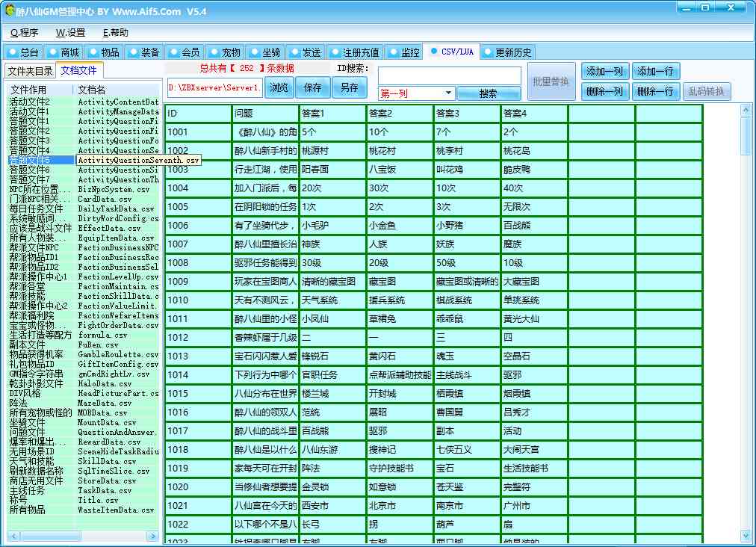Click the 删除一列 button
The height and width of the screenshot is (547, 756).
pos(604,92)
